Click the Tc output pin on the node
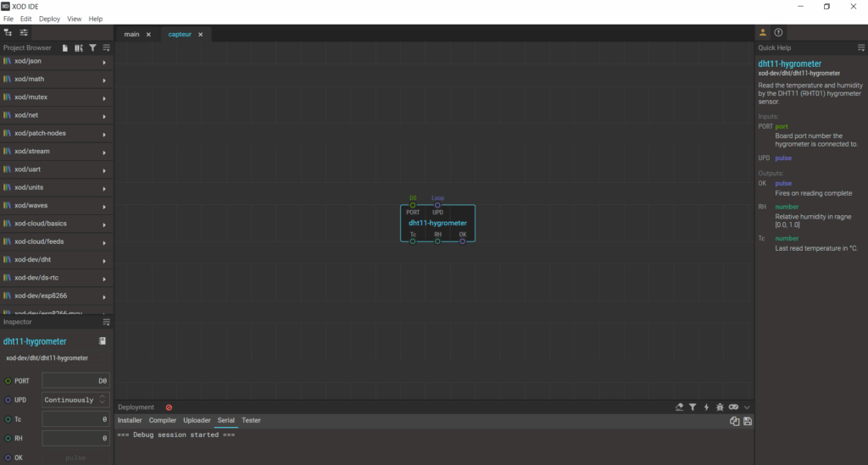 [413, 241]
